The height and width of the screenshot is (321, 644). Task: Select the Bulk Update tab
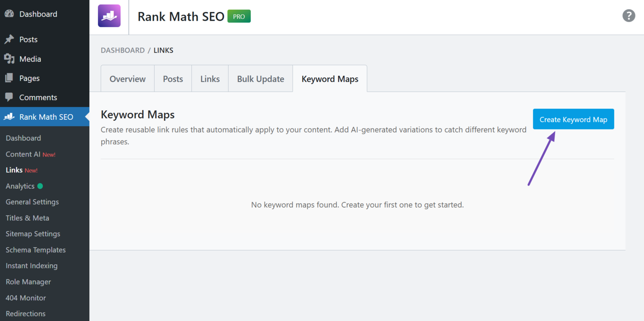pyautogui.click(x=260, y=78)
